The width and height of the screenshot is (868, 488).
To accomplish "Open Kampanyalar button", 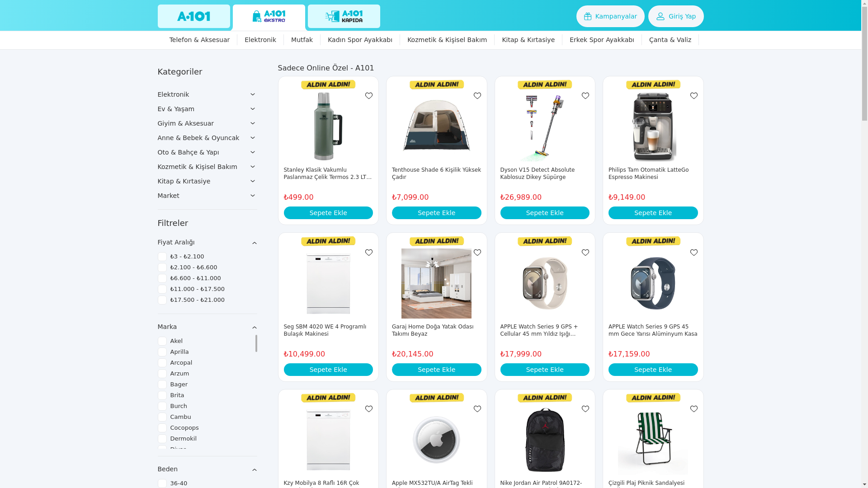I will click(610, 16).
